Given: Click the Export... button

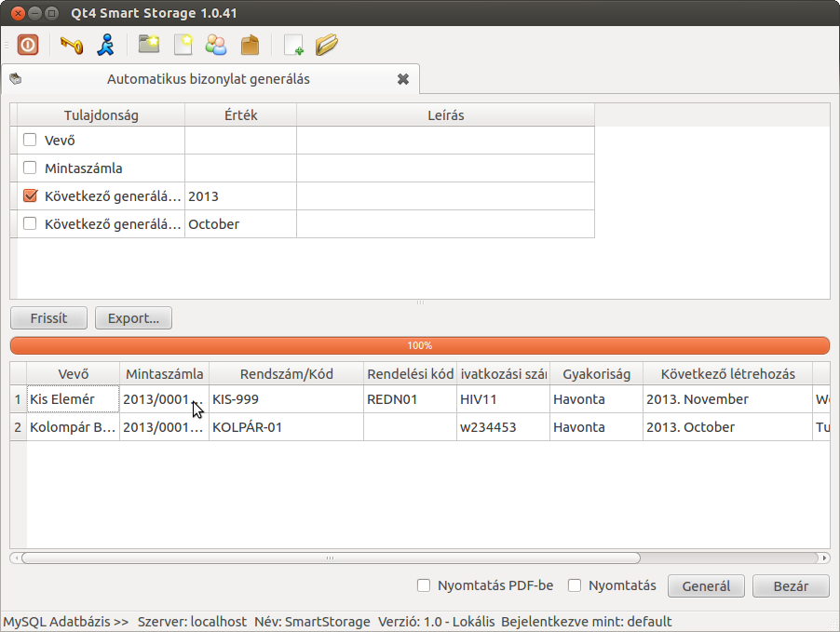Looking at the screenshot, I should [133, 317].
